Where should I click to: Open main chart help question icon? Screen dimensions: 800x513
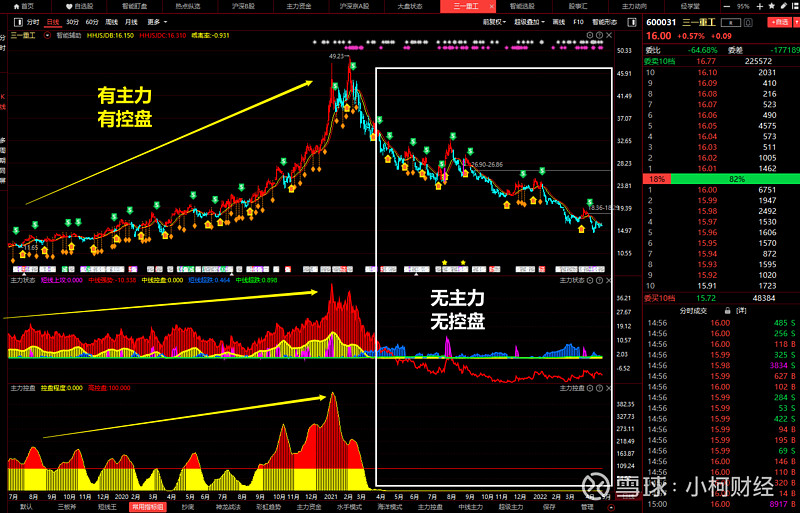click(x=599, y=35)
